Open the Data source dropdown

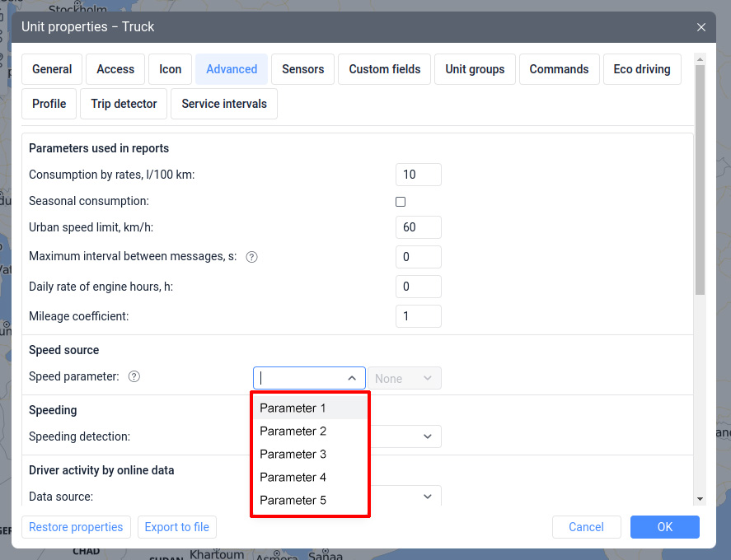pyautogui.click(x=427, y=497)
